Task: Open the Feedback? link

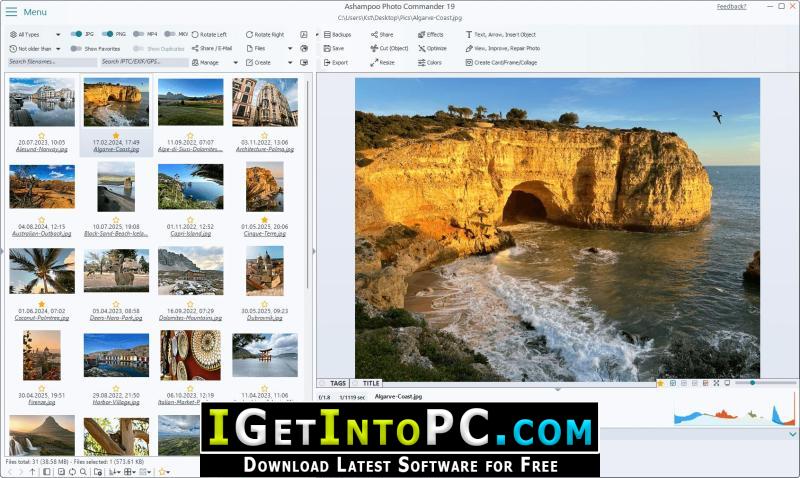Action: 731,7
